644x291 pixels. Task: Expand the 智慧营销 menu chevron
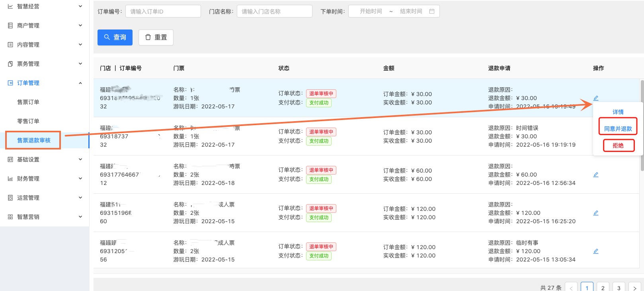[x=80, y=217]
